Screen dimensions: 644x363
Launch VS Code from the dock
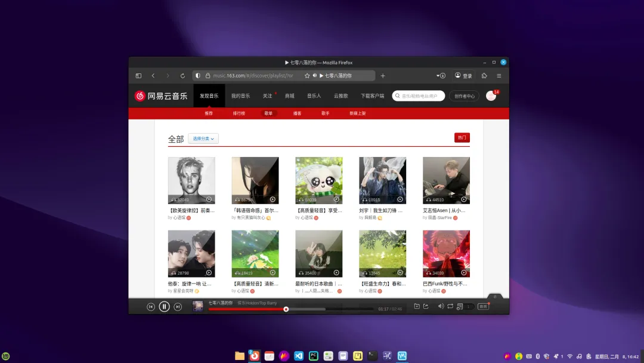point(299,356)
